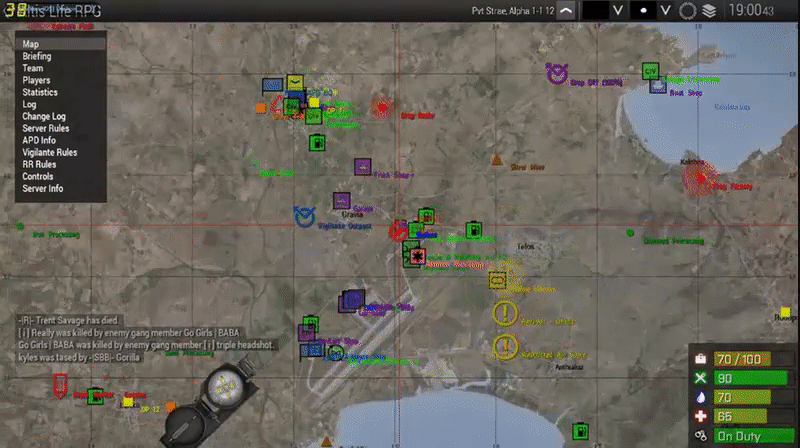Click the circular center-on-player icon

(687, 11)
